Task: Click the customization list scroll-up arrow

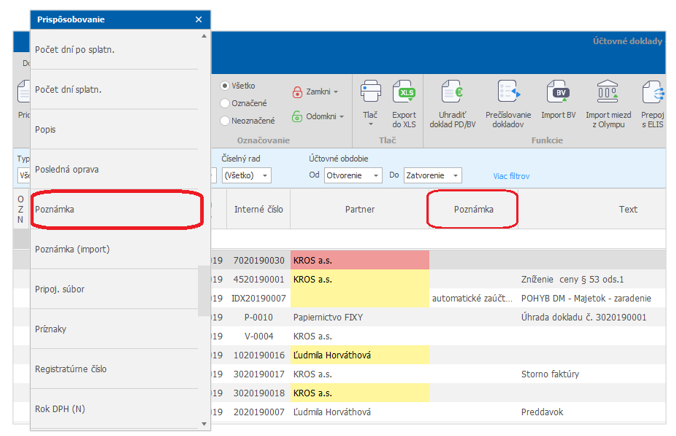Action: (x=204, y=36)
